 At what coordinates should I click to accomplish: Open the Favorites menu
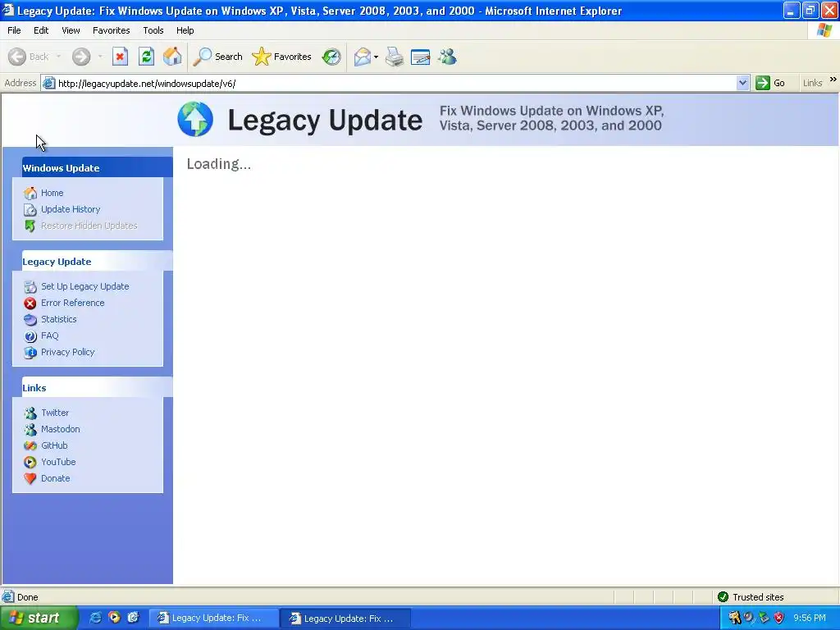(111, 30)
